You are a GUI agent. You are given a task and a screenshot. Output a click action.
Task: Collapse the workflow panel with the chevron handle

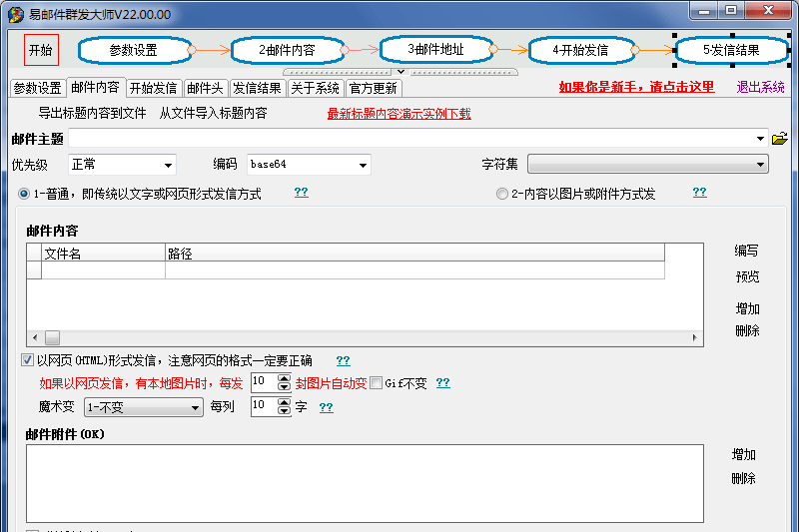tap(400, 72)
